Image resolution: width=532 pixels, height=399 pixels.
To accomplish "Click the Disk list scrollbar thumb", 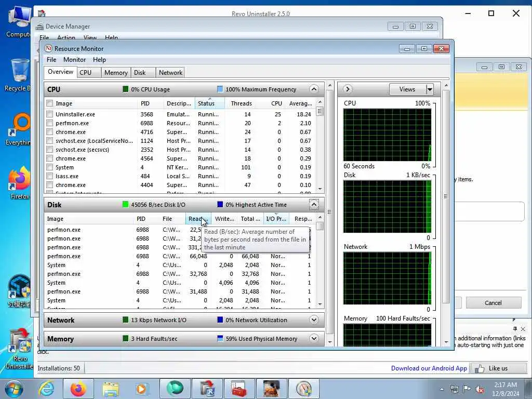I will (320, 226).
